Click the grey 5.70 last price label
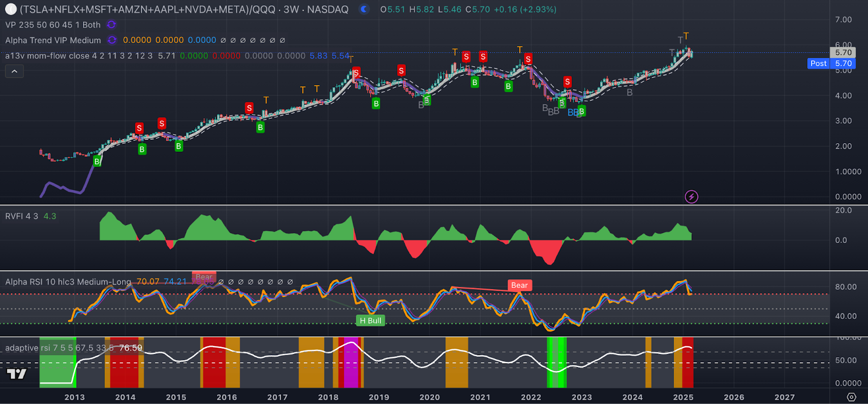The width and height of the screenshot is (868, 404). tap(843, 53)
